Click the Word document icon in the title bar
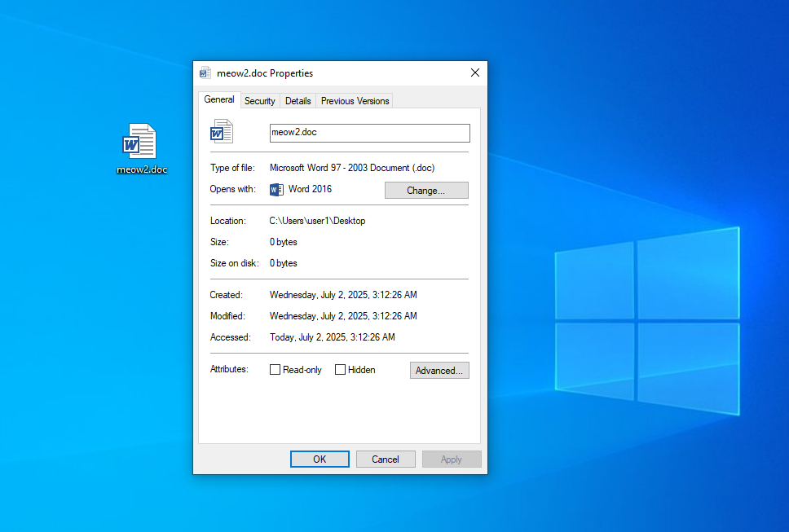The image size is (789, 532). point(205,73)
